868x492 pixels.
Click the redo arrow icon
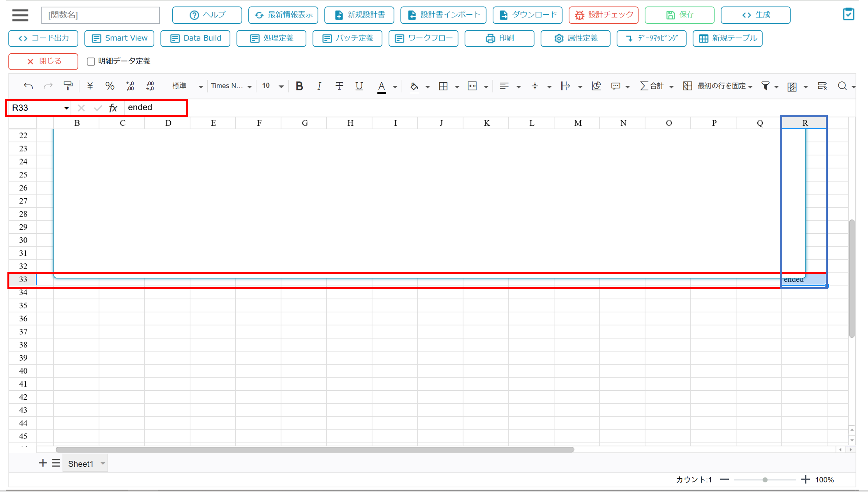point(48,86)
